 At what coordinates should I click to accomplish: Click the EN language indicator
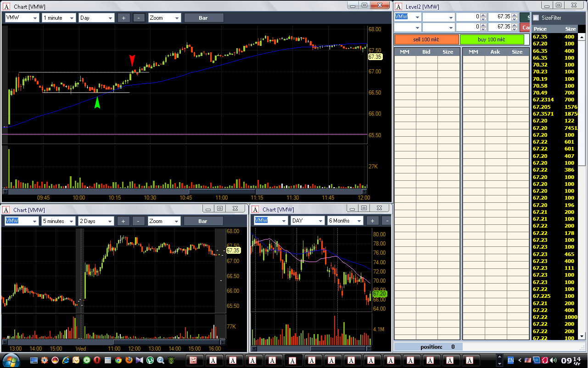pos(510,360)
